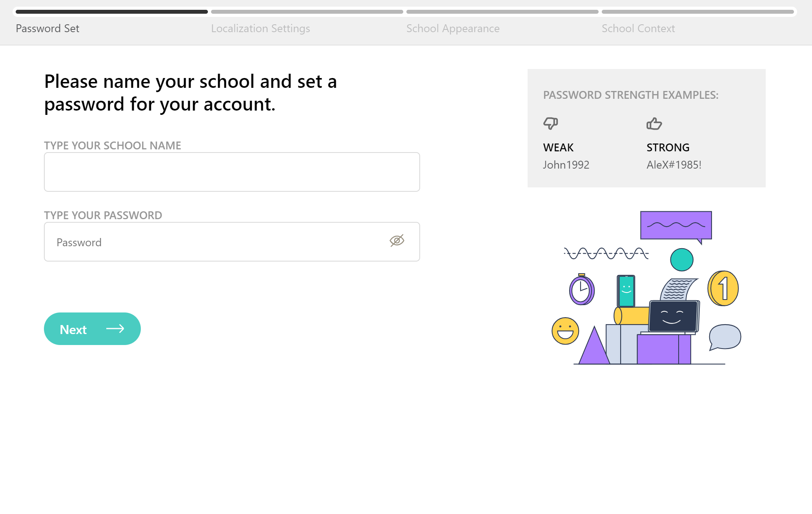Jump to School Appearance step

pyautogui.click(x=453, y=29)
